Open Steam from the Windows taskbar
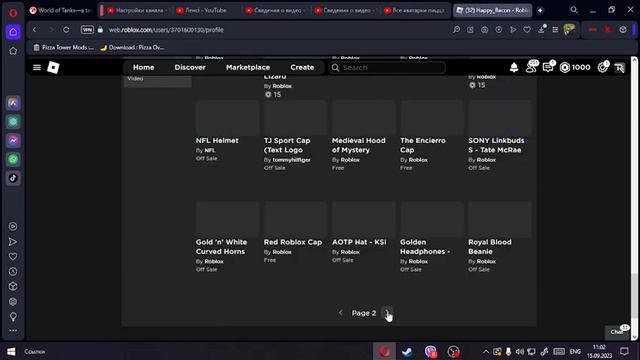 pyautogui.click(x=407, y=351)
